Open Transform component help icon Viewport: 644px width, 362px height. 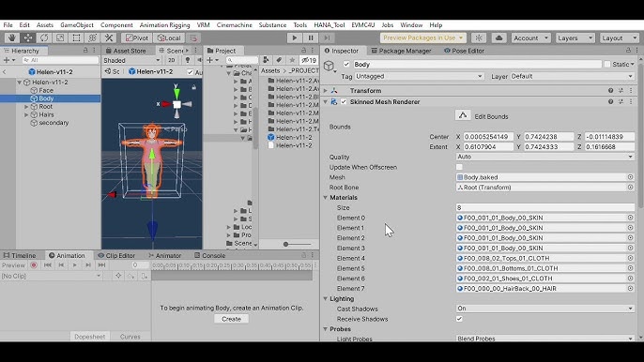pos(611,90)
